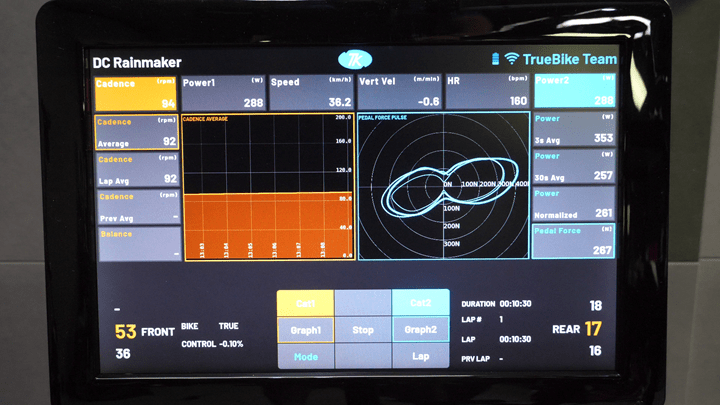This screenshot has height=405, width=720.
Task: Tap the PRV LAP readout
Action: point(482,359)
